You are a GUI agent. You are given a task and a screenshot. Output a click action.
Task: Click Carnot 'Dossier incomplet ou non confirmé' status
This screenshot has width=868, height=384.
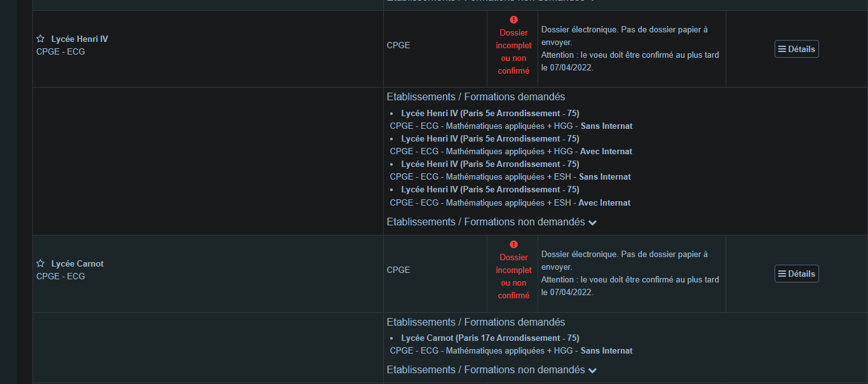(x=513, y=277)
